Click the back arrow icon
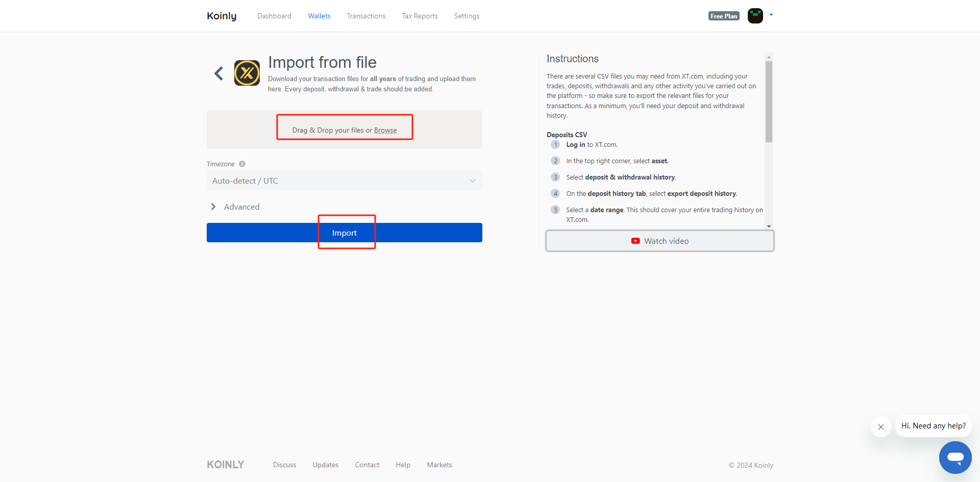 219,73
